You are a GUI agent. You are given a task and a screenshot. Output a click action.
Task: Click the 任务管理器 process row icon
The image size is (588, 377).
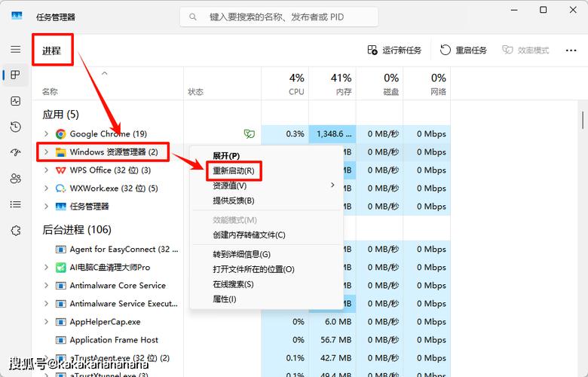(61, 207)
